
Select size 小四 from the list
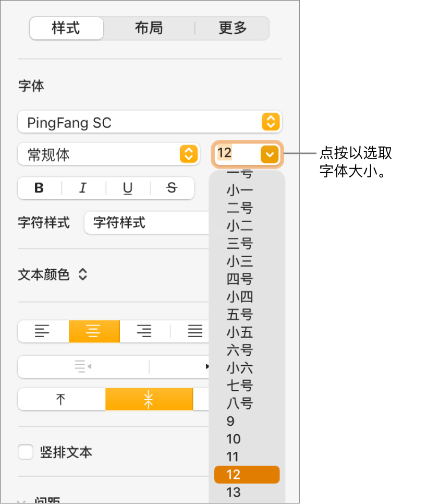pos(239,297)
